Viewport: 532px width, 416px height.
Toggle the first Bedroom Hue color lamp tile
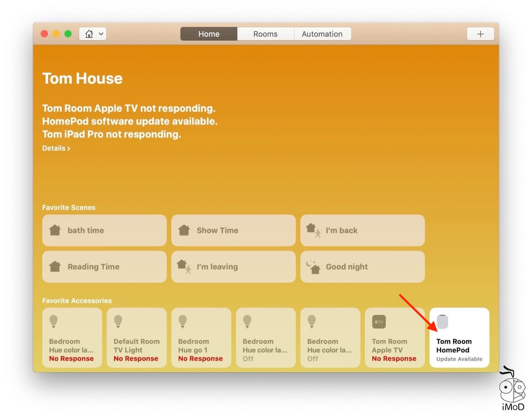click(x=72, y=337)
